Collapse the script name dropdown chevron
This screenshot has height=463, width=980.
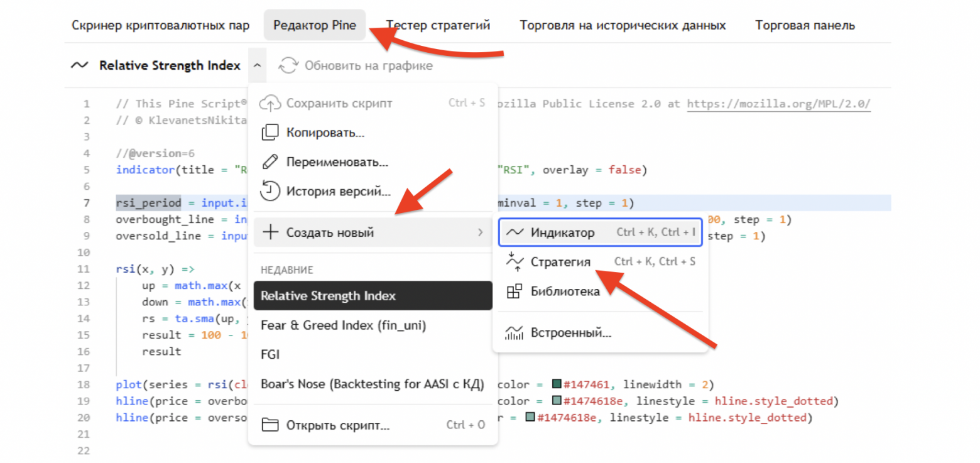pos(257,65)
